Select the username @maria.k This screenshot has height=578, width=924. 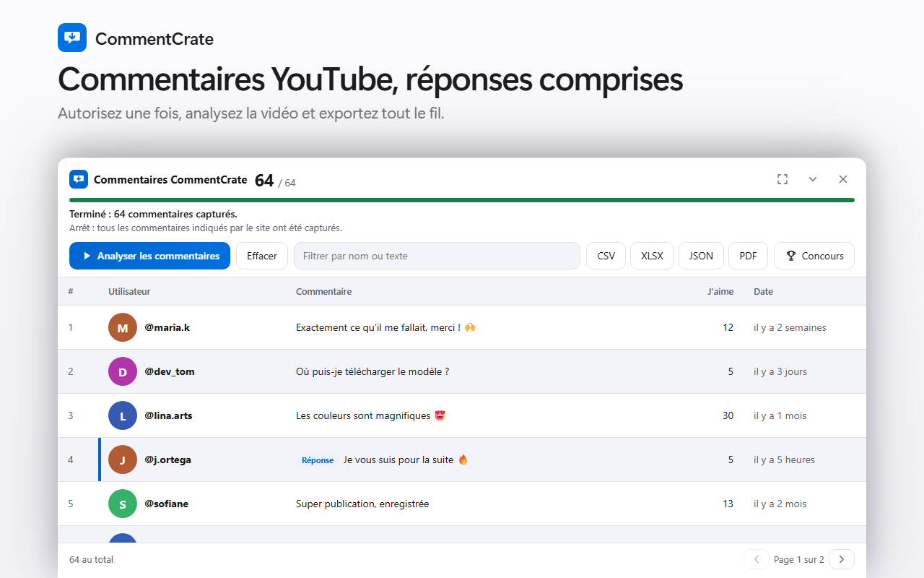pos(167,327)
